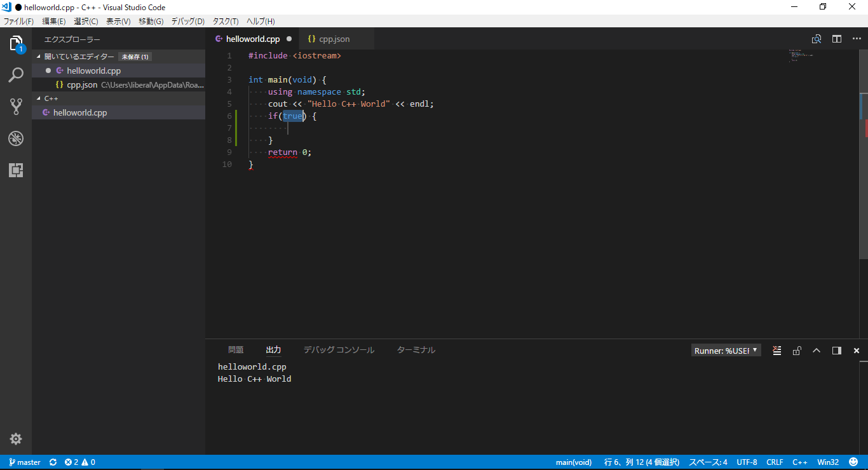868x470 pixels.
Task: Open the 表示(V) menu
Action: (x=118, y=21)
